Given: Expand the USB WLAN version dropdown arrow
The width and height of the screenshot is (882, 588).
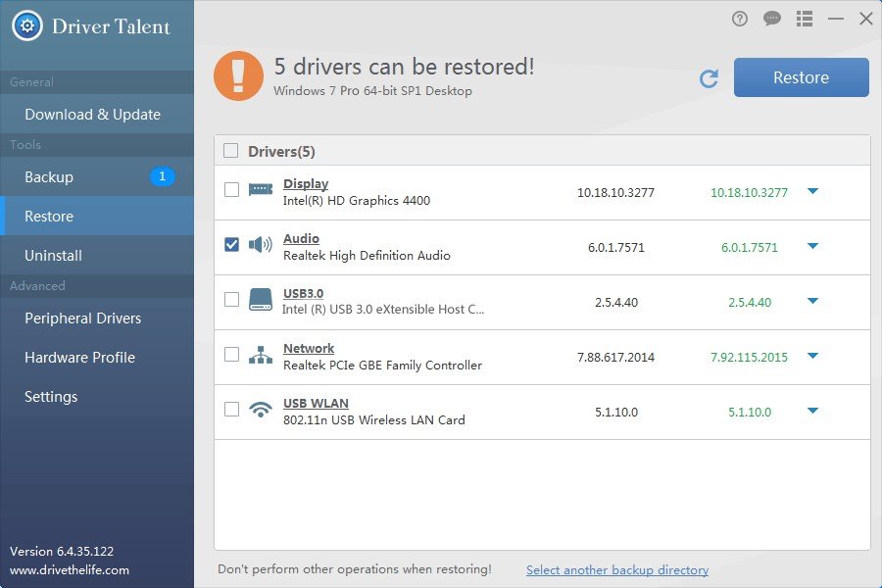Looking at the screenshot, I should [x=812, y=411].
